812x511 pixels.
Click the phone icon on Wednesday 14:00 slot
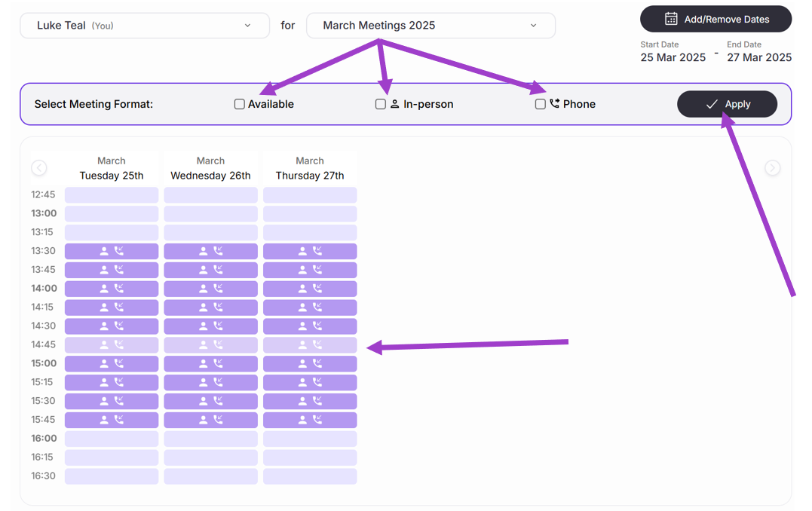click(218, 289)
